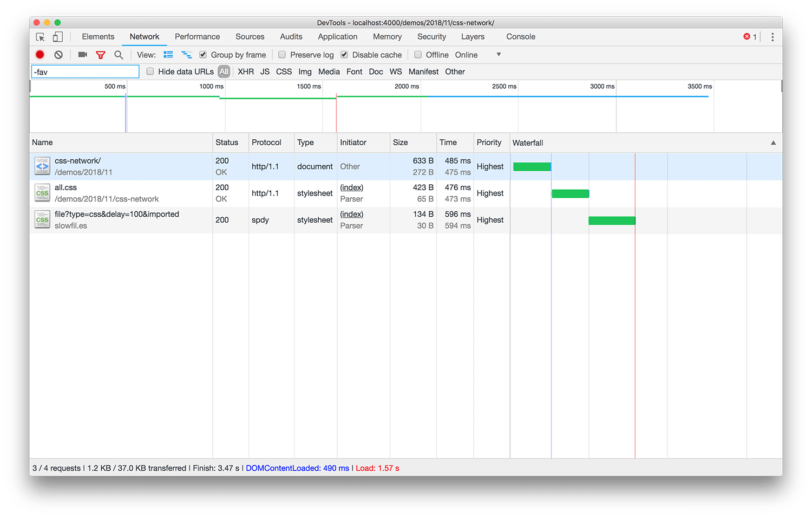The width and height of the screenshot is (812, 518).
Task: Click the document icon of css-network/ row
Action: 42,166
